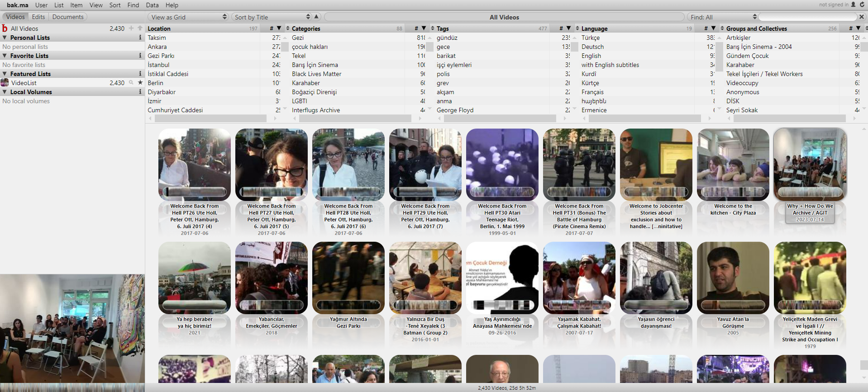Collapse the Personal Lists section
Screen dimensions: 868x392
5,38
